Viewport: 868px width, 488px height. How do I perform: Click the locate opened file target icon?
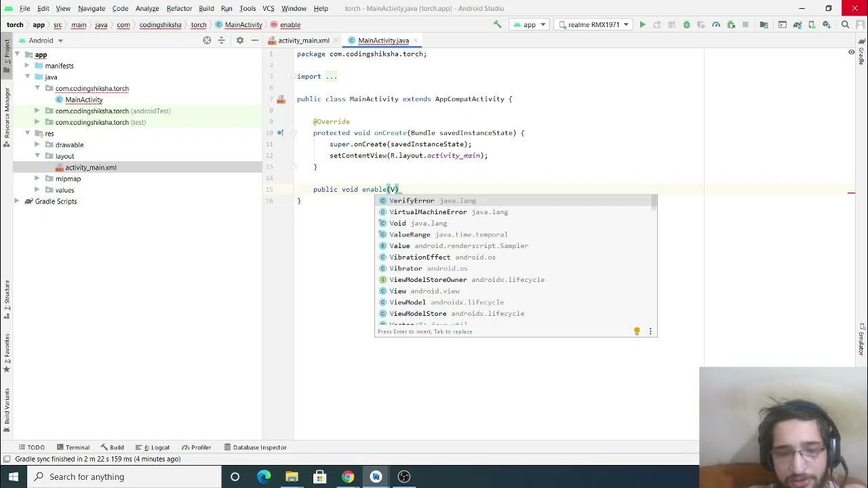click(207, 41)
